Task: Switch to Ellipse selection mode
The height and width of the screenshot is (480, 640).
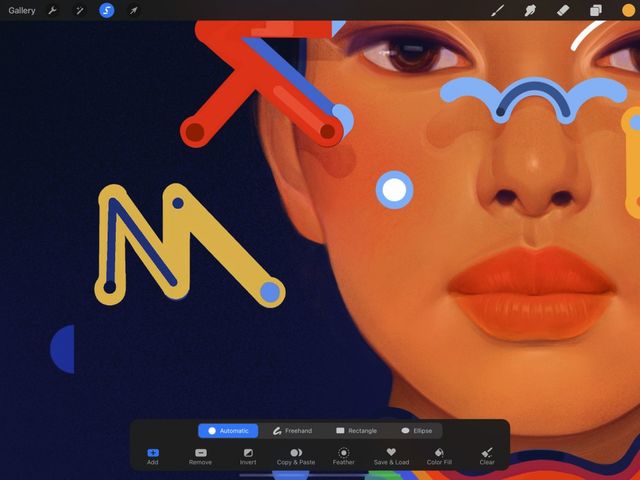Action: [x=416, y=431]
